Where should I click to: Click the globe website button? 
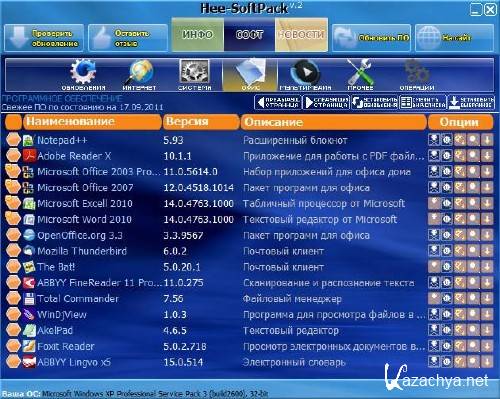click(455, 38)
